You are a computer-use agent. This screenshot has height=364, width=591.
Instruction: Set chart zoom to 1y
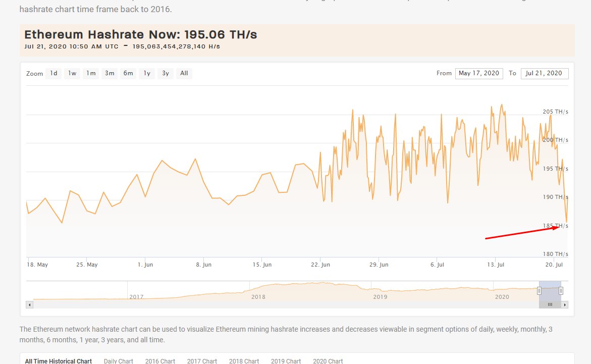147,73
